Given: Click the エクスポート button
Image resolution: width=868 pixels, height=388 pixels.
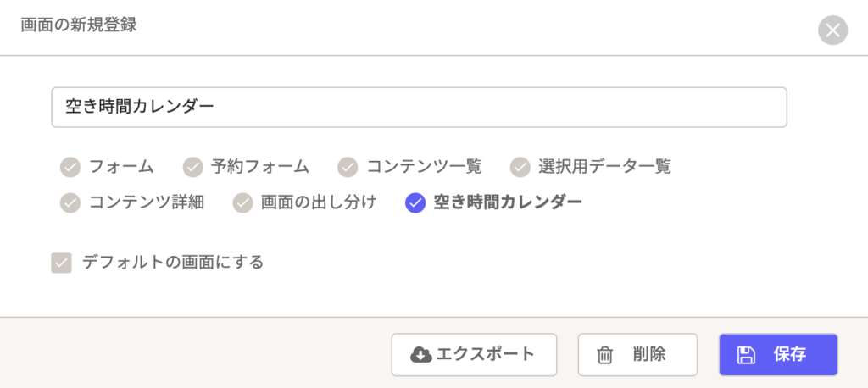Looking at the screenshot, I should [474, 355].
